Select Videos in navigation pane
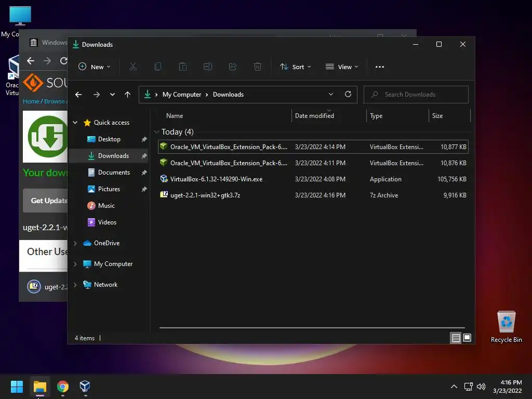The image size is (532, 399). click(107, 222)
